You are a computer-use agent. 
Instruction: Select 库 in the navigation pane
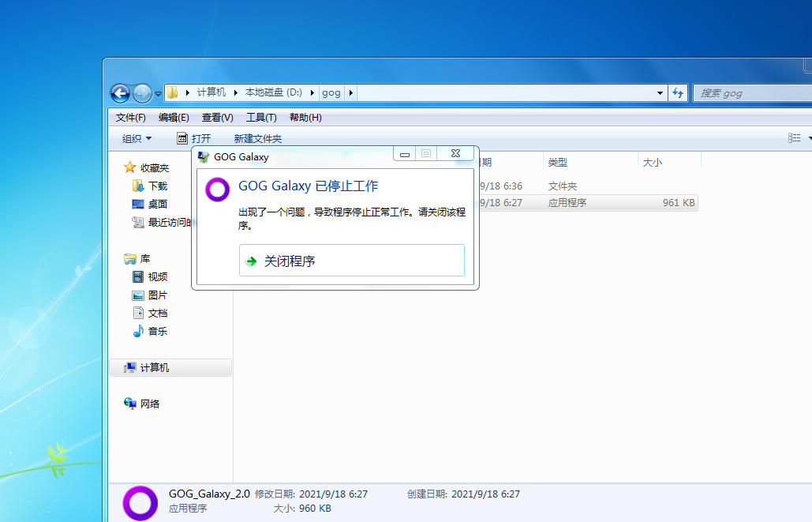(x=137, y=258)
